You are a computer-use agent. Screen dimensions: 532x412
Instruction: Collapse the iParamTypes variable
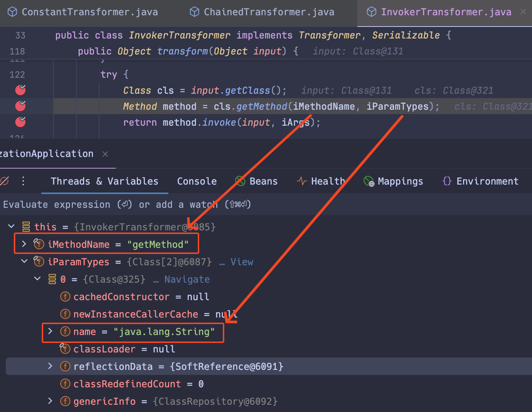point(24,261)
